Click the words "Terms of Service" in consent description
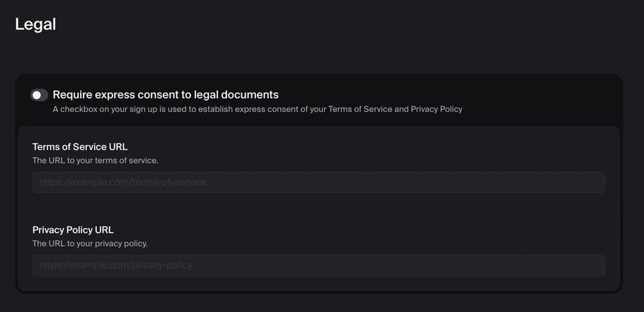Screen dimensions: 644x312 point(360,110)
